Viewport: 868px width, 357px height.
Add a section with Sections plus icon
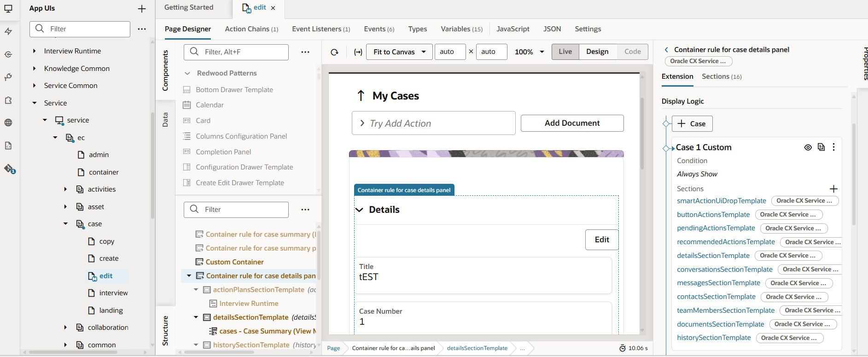click(x=833, y=189)
